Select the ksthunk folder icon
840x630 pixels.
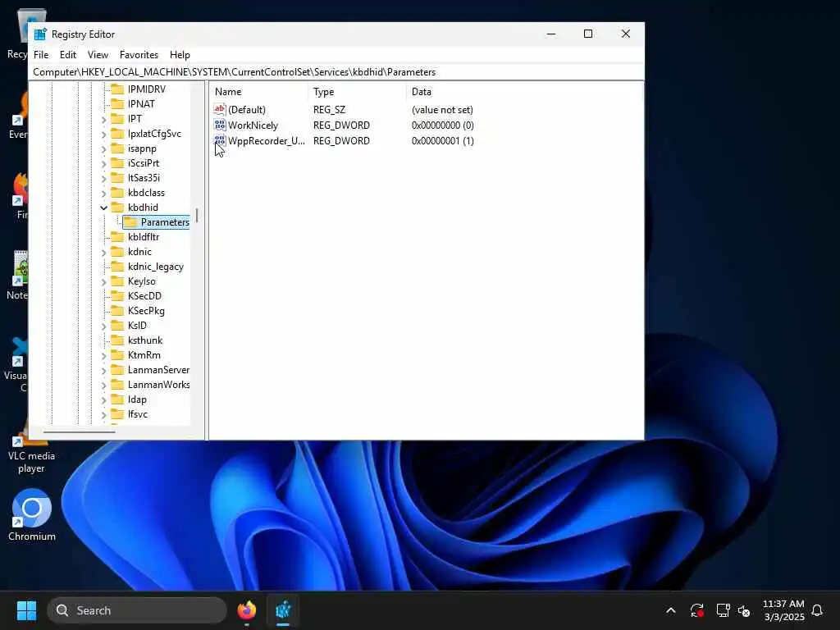pos(116,340)
